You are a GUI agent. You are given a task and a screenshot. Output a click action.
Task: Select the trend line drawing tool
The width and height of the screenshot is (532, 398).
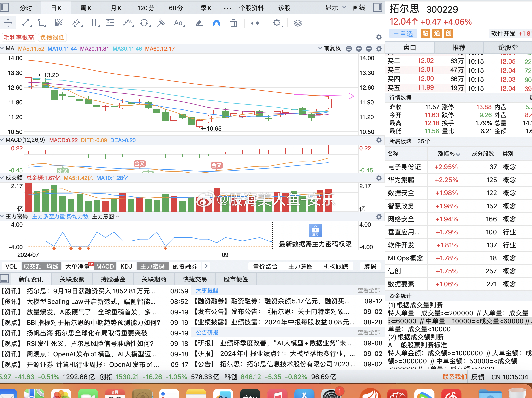25,23
